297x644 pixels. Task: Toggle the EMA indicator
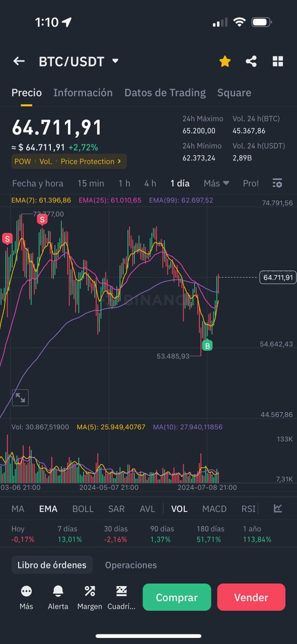pos(48,509)
